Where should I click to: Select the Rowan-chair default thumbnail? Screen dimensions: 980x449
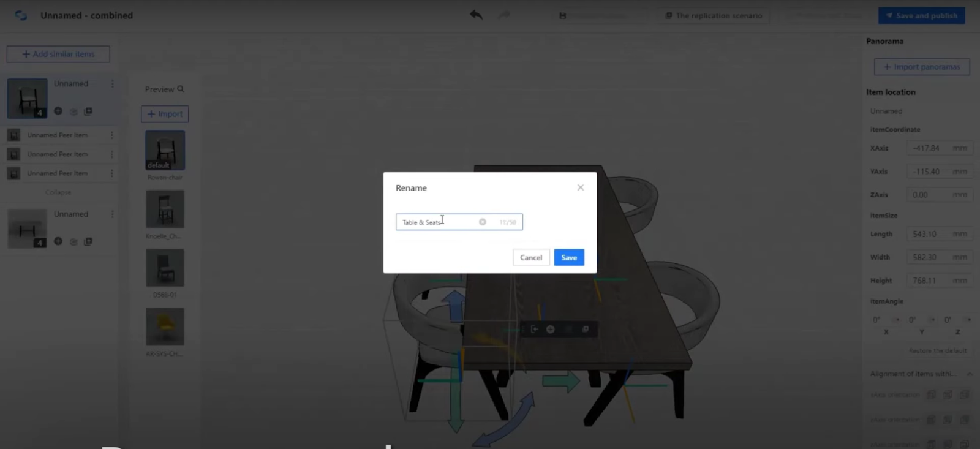[x=165, y=150]
